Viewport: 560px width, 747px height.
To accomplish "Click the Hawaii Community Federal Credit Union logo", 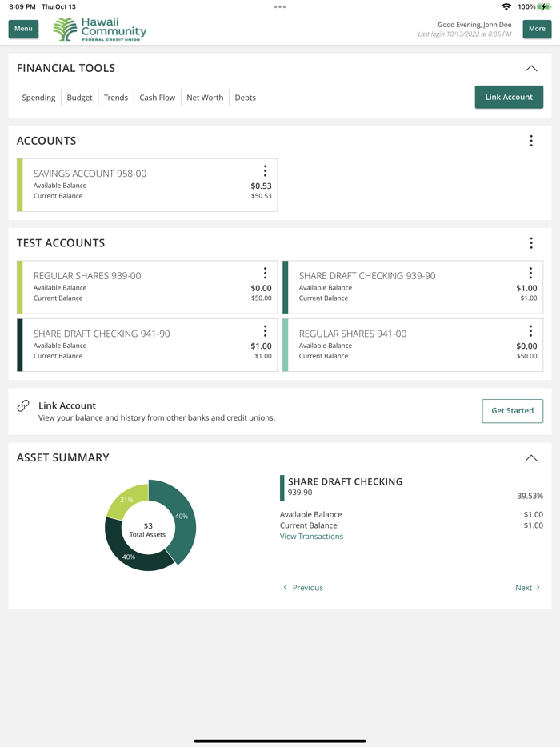I will [x=100, y=30].
